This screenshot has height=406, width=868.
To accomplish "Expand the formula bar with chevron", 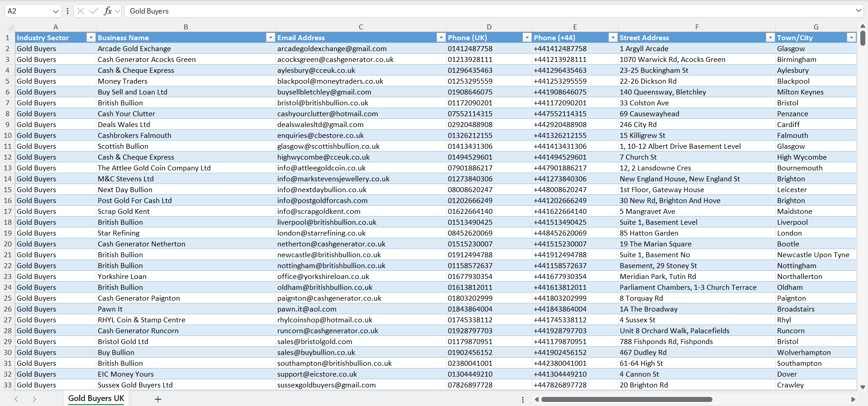I will click(x=859, y=10).
